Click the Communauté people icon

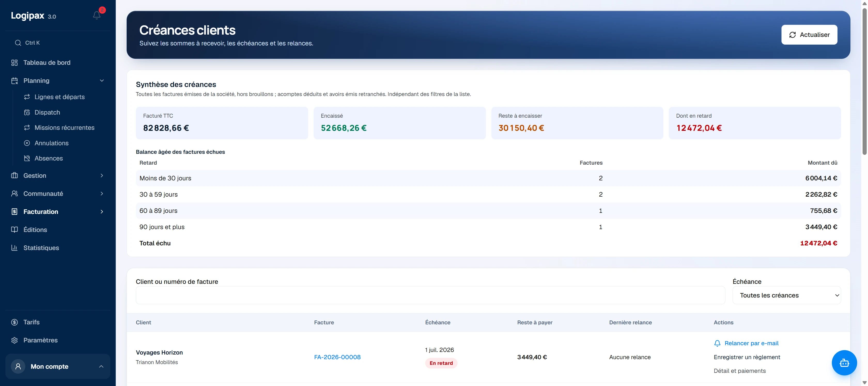coord(14,194)
